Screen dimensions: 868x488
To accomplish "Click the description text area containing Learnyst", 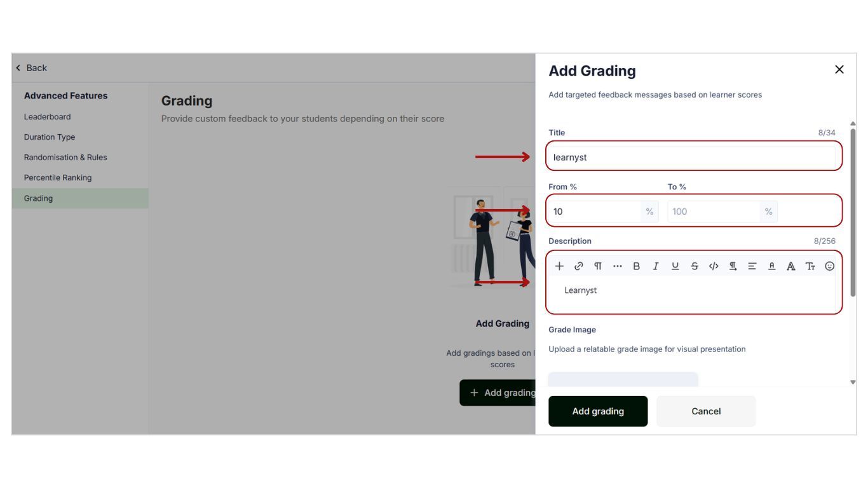I will coord(692,293).
